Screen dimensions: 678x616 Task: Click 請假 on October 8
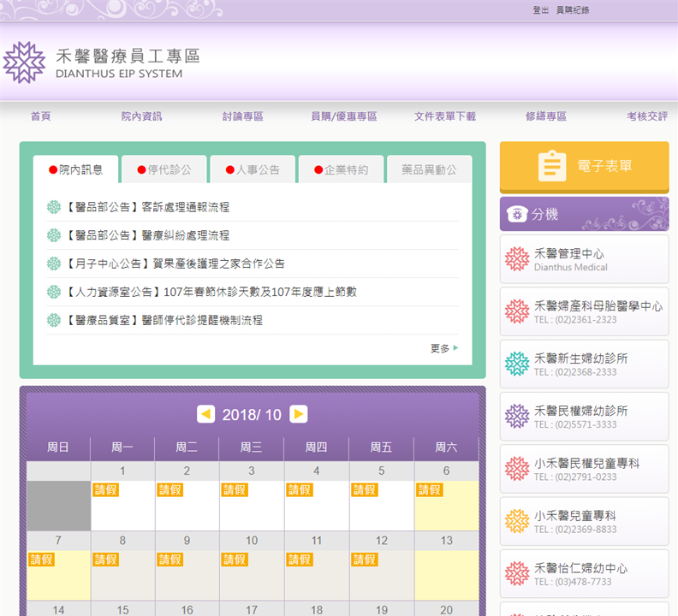click(x=105, y=560)
